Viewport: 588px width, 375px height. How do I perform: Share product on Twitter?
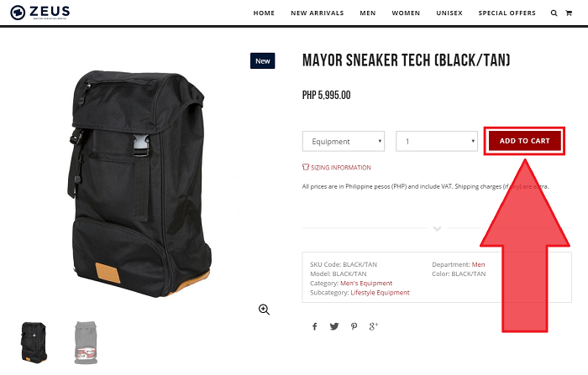tap(334, 326)
